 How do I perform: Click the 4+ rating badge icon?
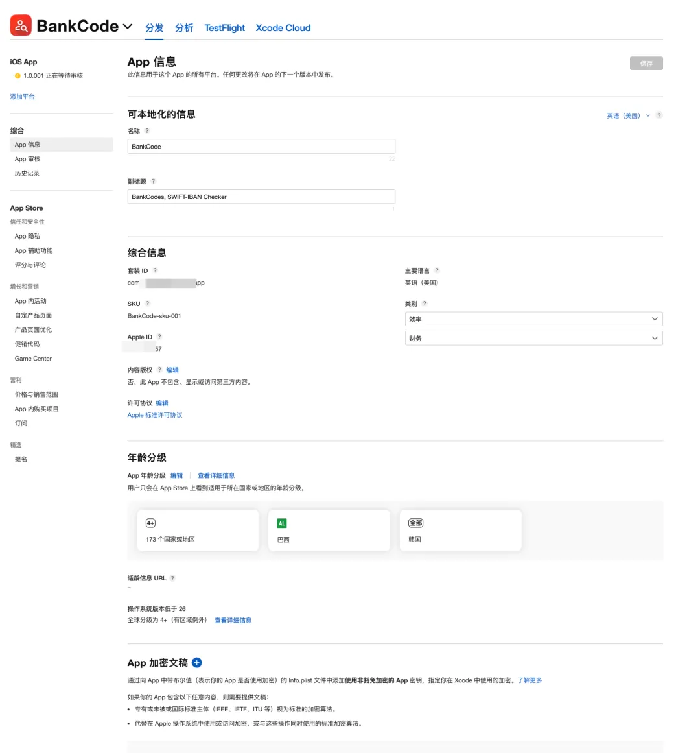coord(150,523)
